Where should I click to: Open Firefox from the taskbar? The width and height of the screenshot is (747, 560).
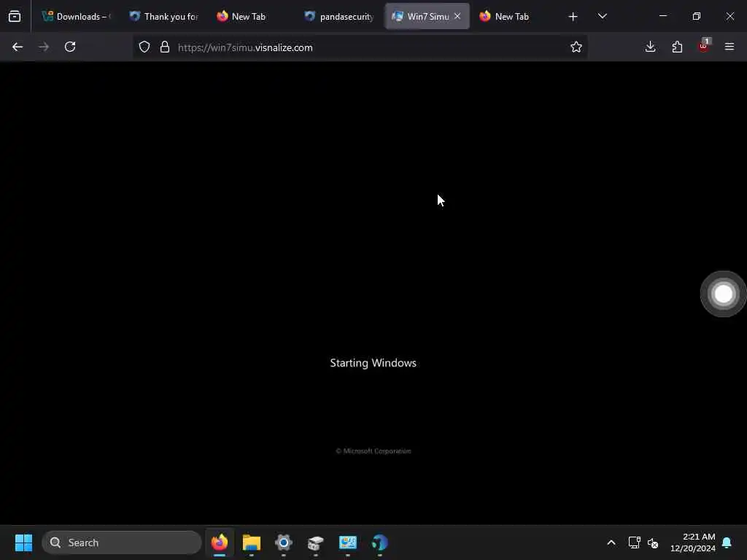coord(220,542)
